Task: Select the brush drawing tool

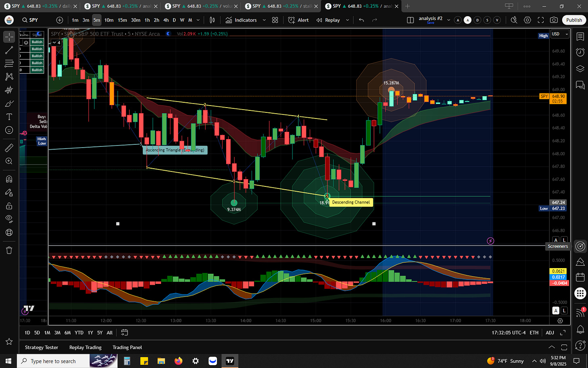Action: pos(9,104)
